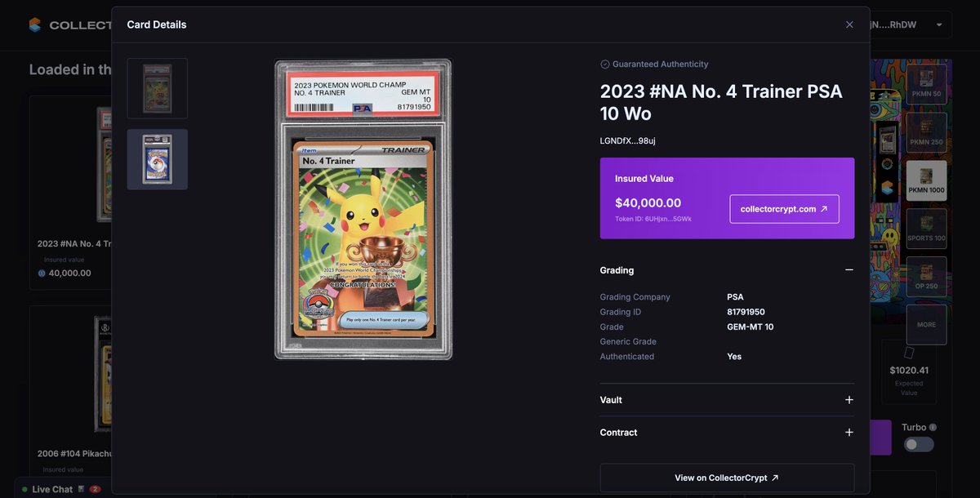
Task: Click the Turbo info icon
Action: click(933, 427)
